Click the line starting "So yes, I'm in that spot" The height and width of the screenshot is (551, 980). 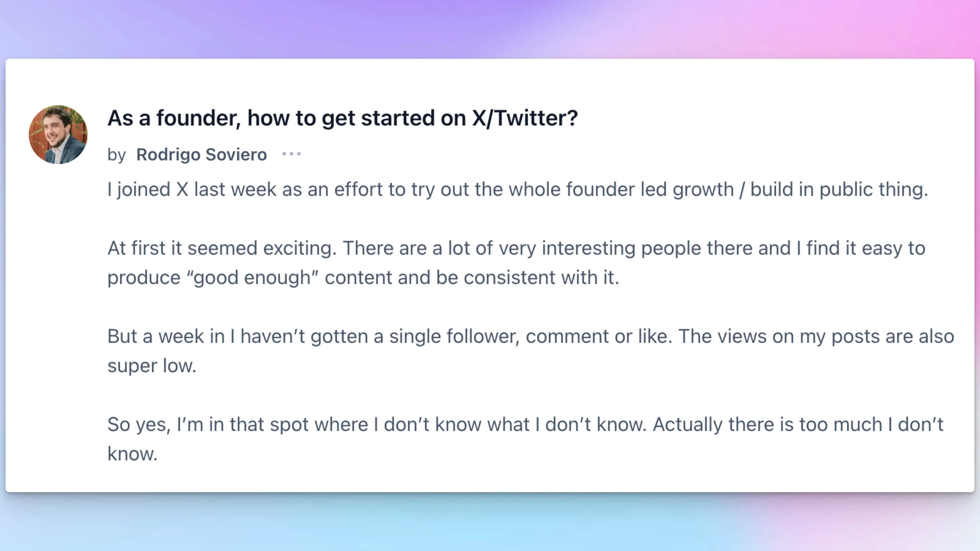tap(526, 425)
